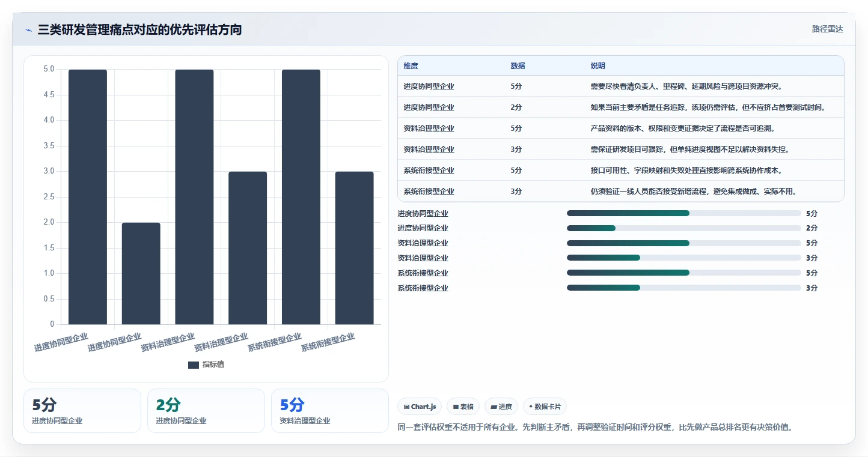868x457 pixels.
Task: Click the 2.5 y-axis label
Action: click(x=49, y=197)
